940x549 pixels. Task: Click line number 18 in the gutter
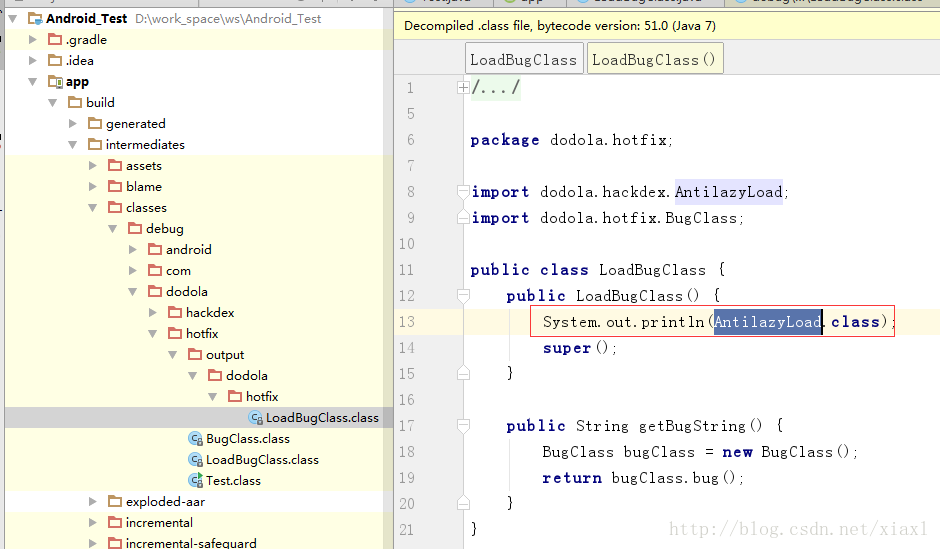(406, 452)
